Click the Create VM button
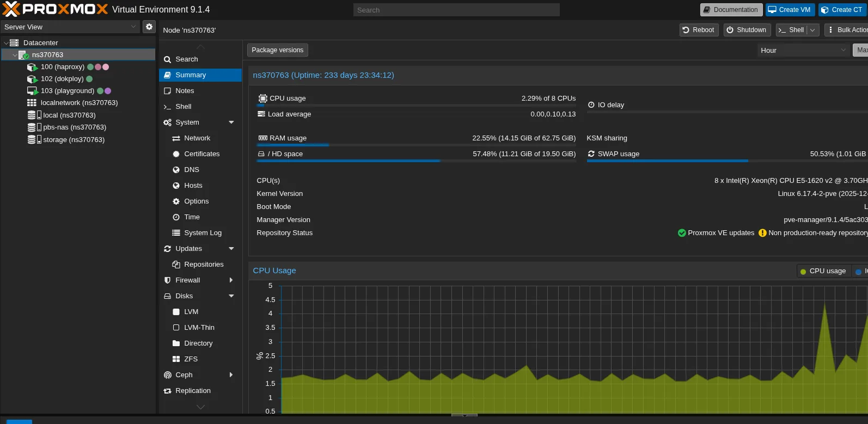Image resolution: width=868 pixels, height=424 pixels. click(790, 10)
